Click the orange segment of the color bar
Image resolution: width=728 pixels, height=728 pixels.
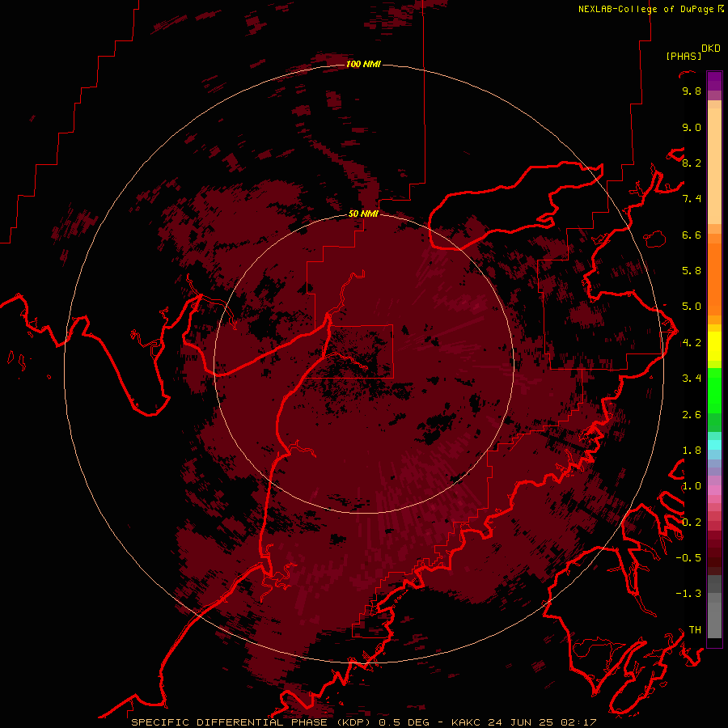coord(714,279)
